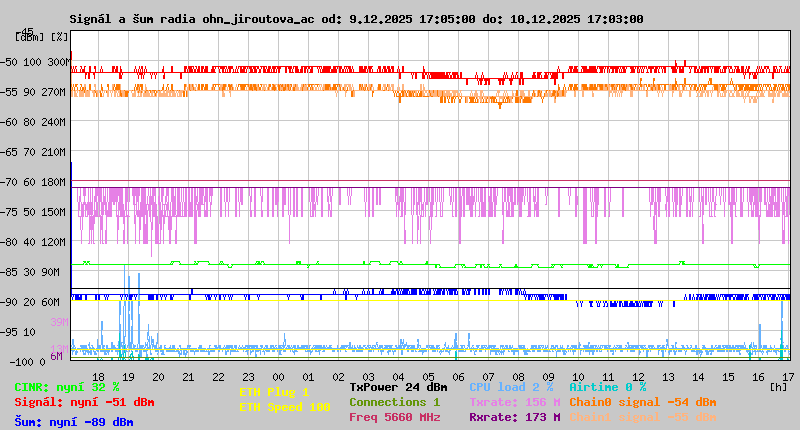Screen dimensions: 800x430
Task: Click the '06' hour label on time axis
Action: pos(459,377)
